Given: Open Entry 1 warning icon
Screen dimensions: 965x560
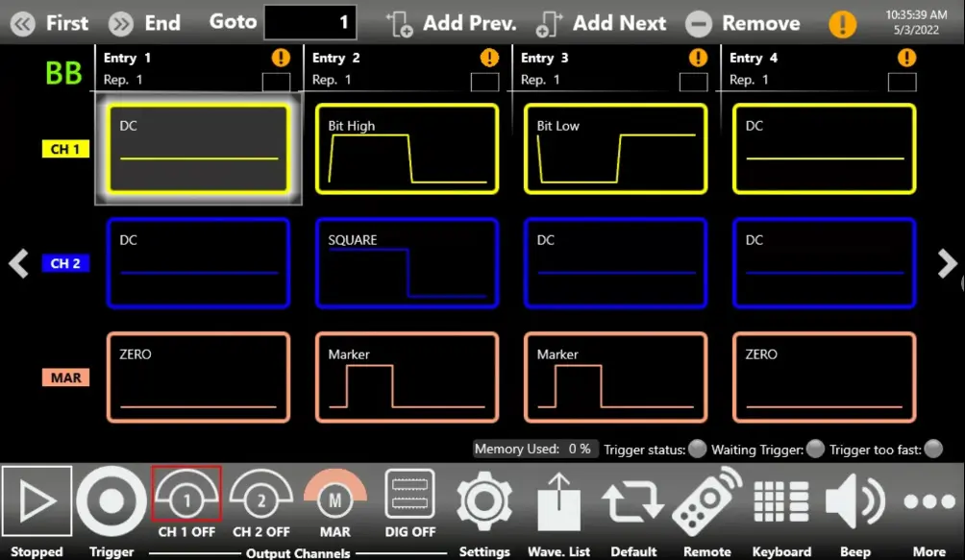Looking at the screenshot, I should (x=281, y=58).
